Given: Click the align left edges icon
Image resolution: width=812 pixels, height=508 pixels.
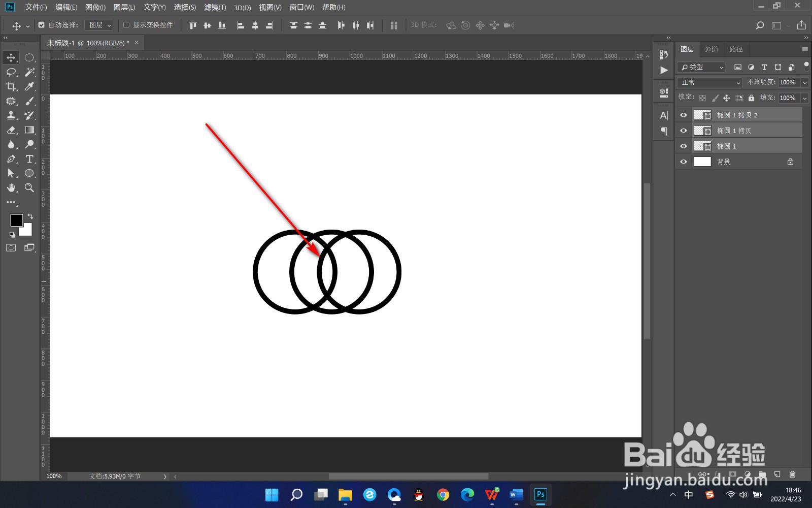Looking at the screenshot, I should coord(241,25).
